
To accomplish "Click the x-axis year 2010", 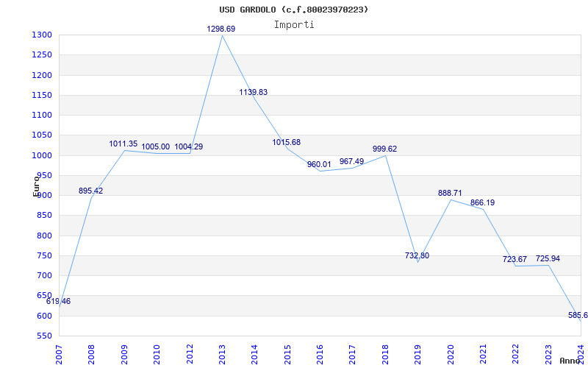I will click(157, 355).
